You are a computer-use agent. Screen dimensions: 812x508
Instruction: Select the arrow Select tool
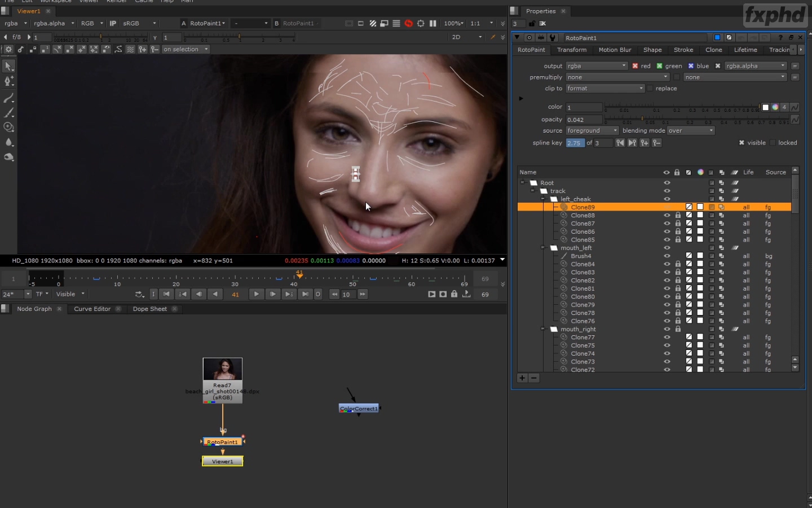coord(8,67)
